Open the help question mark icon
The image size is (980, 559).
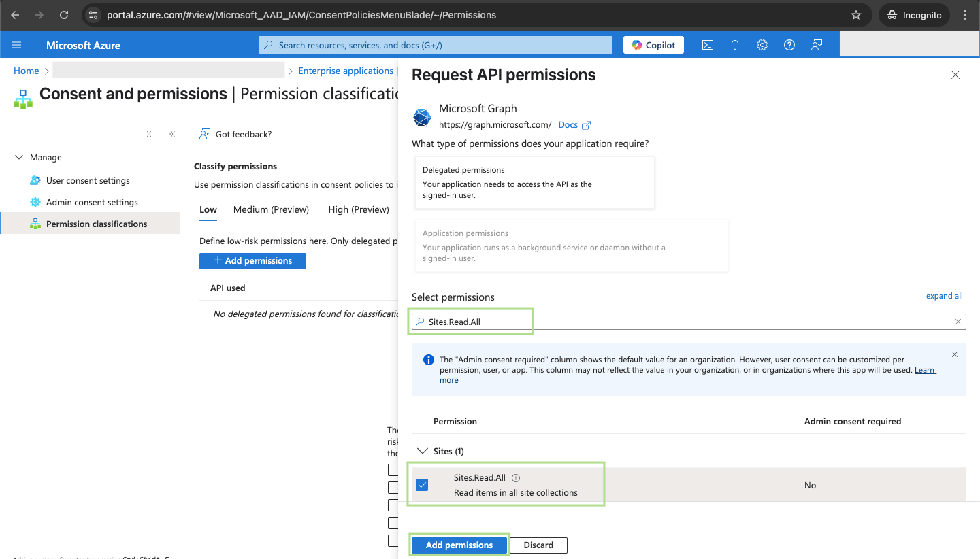click(x=789, y=45)
